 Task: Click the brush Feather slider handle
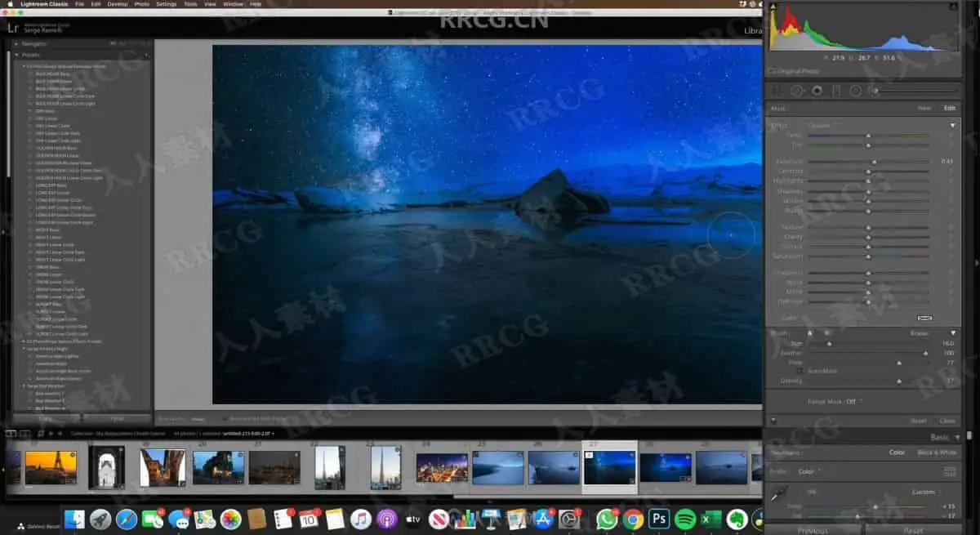pyautogui.click(x=925, y=353)
